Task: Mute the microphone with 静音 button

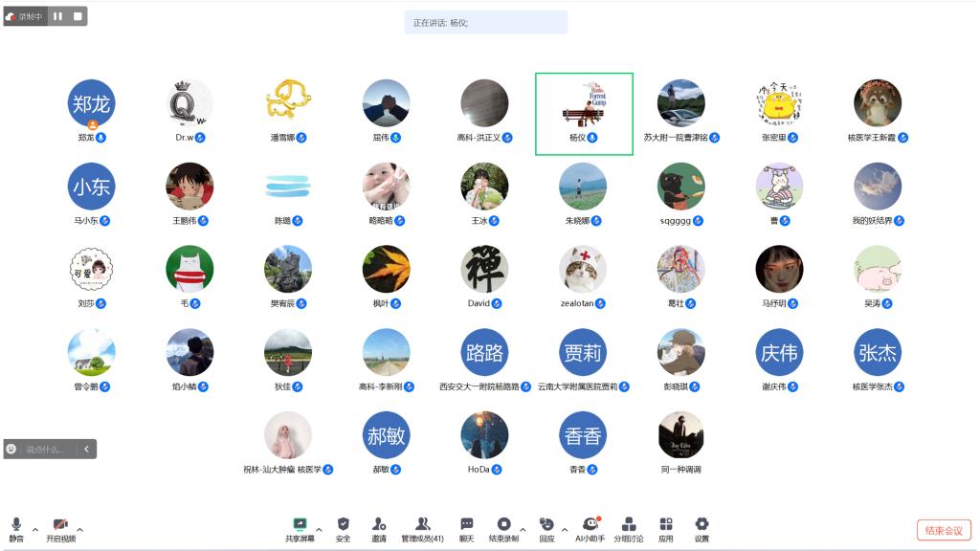Action: coord(16,529)
